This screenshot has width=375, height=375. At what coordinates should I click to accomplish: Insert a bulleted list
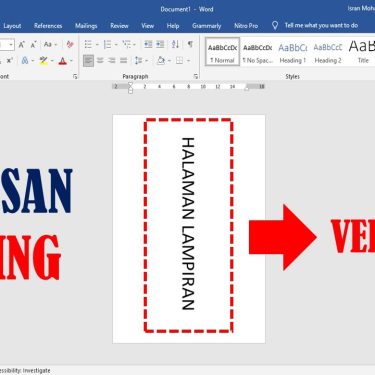pos(88,44)
